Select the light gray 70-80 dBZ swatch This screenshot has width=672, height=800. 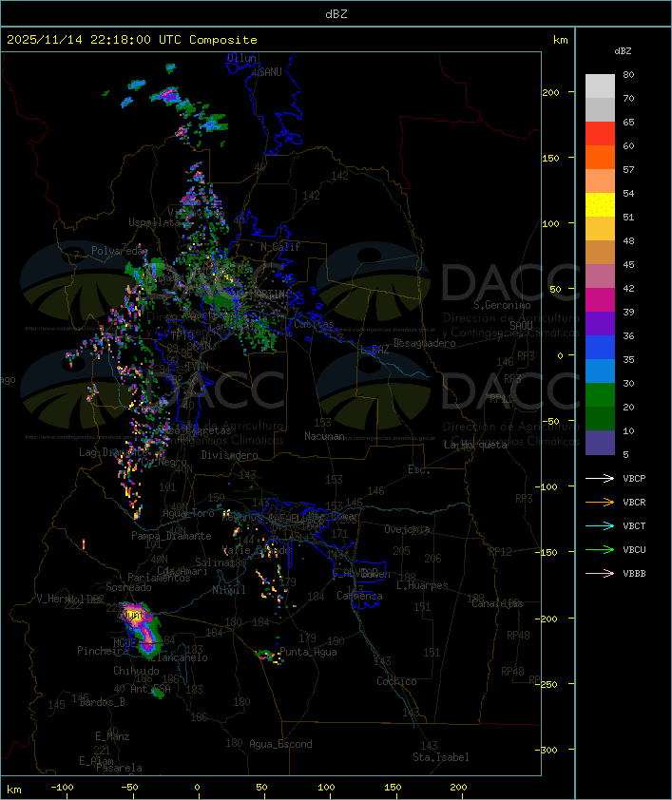click(600, 86)
